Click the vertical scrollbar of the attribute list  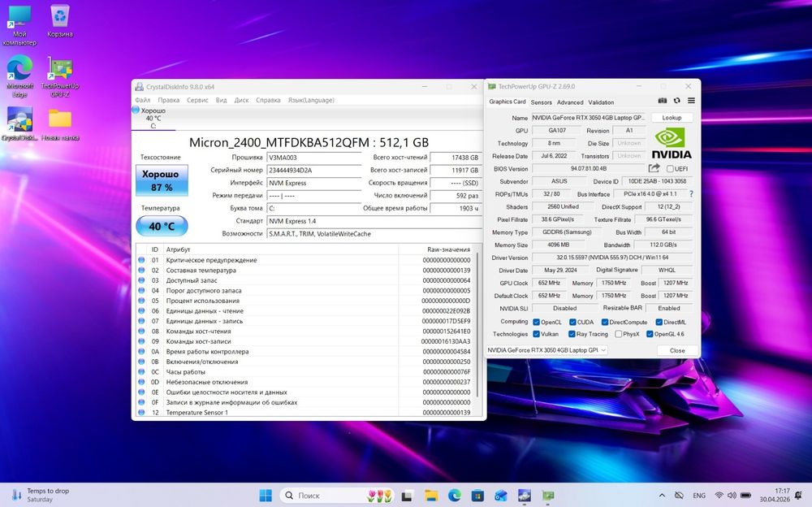tap(477, 324)
